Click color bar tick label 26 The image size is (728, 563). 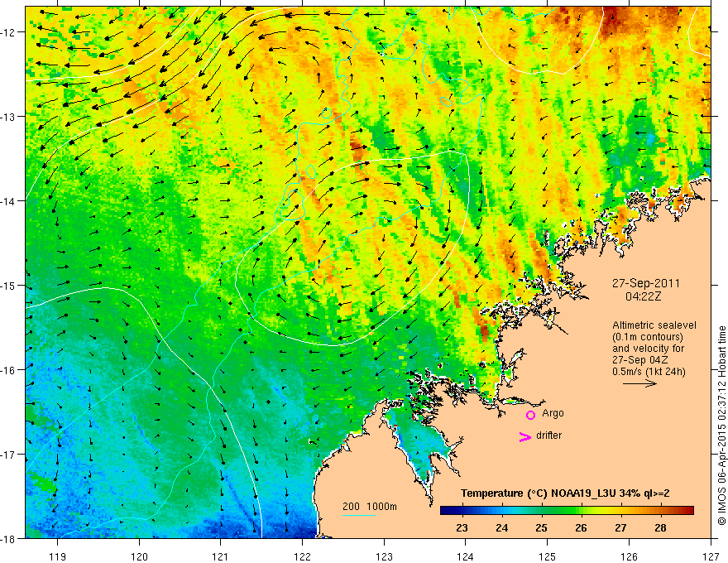coord(581,528)
